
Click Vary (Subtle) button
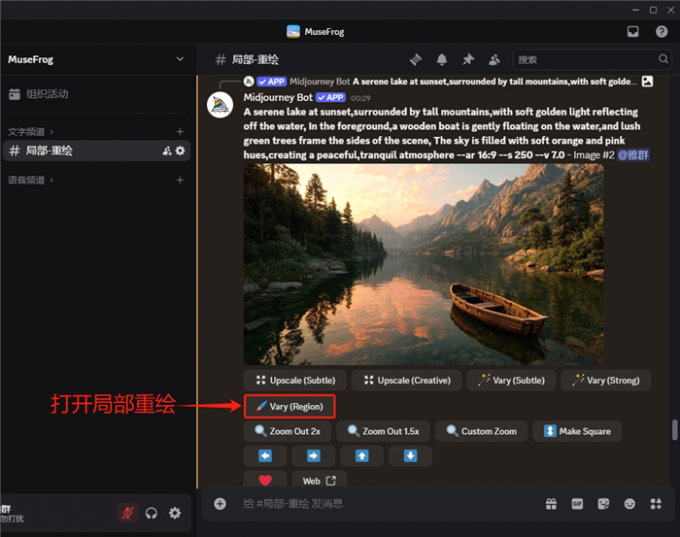pos(511,380)
